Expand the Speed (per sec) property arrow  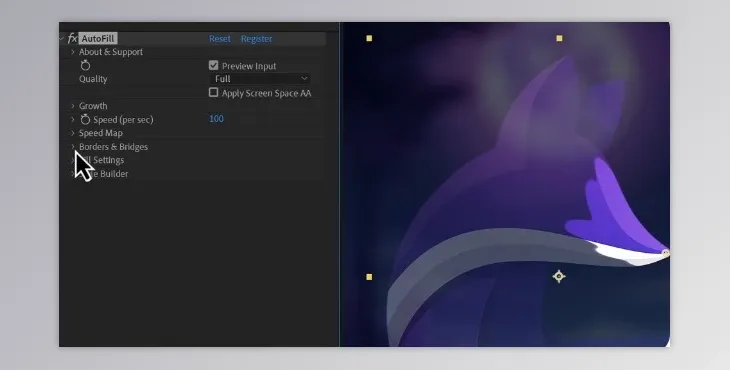pyautogui.click(x=73, y=120)
